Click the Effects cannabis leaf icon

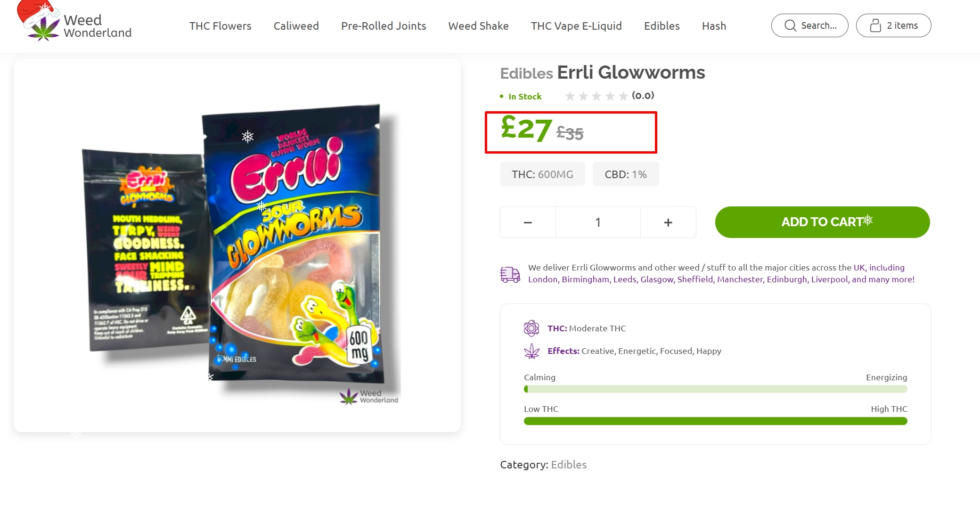coord(531,351)
